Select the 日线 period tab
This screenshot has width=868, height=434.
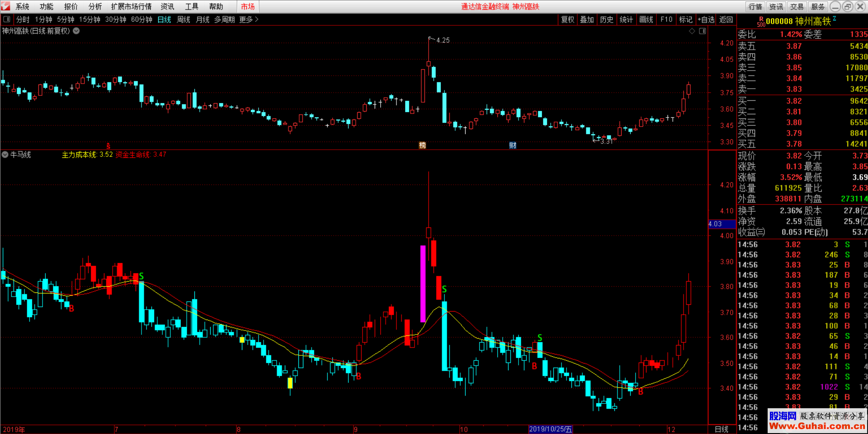[x=164, y=19]
